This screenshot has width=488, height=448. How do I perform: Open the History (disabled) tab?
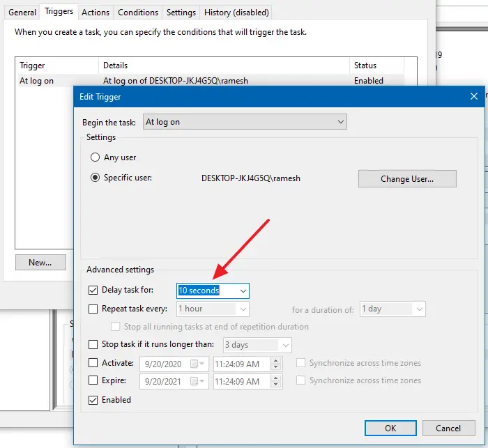click(x=236, y=13)
